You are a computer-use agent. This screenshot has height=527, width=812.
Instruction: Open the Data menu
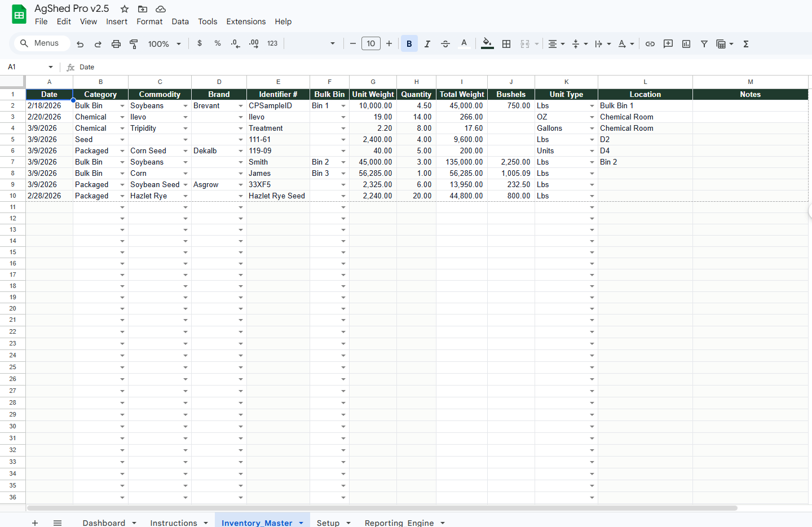tap(180, 21)
